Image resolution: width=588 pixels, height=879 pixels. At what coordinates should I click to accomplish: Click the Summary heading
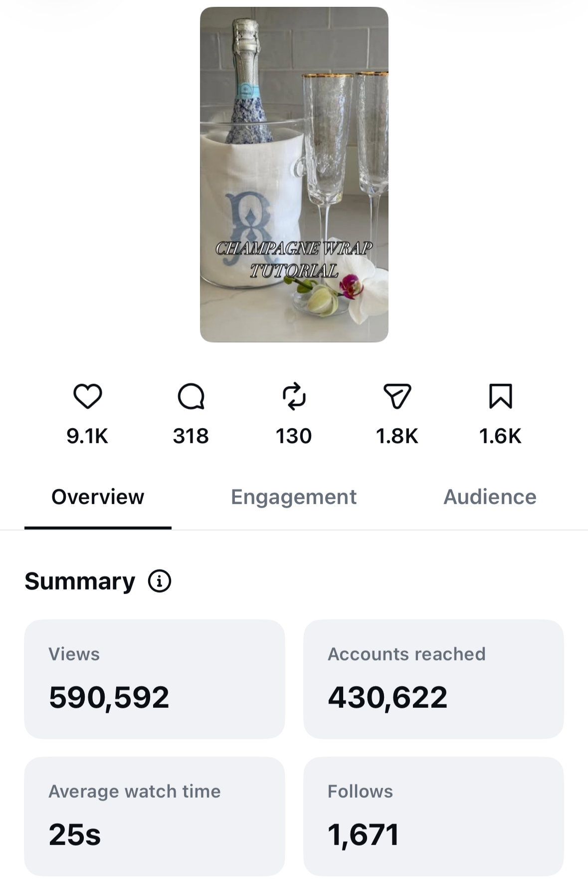80,582
